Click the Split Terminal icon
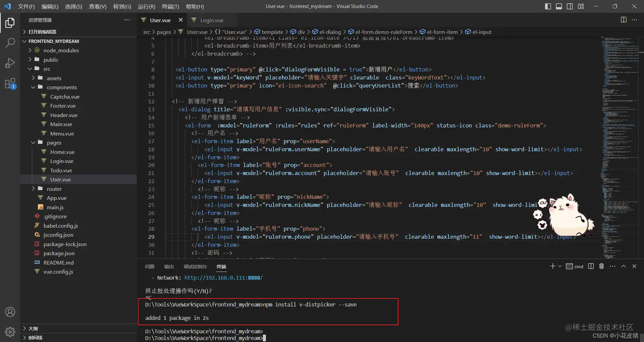This screenshot has height=342, width=644. point(591,266)
